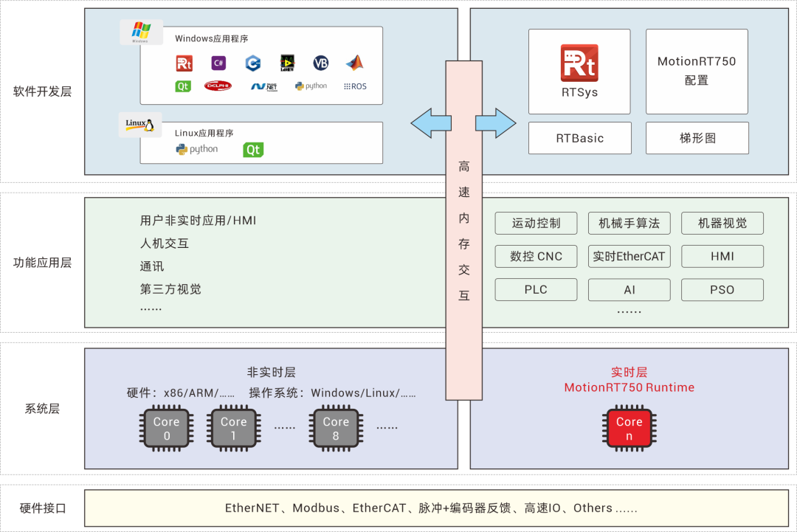
Task: Select the Qt icon in Windows应用程序
Action: coord(184,86)
